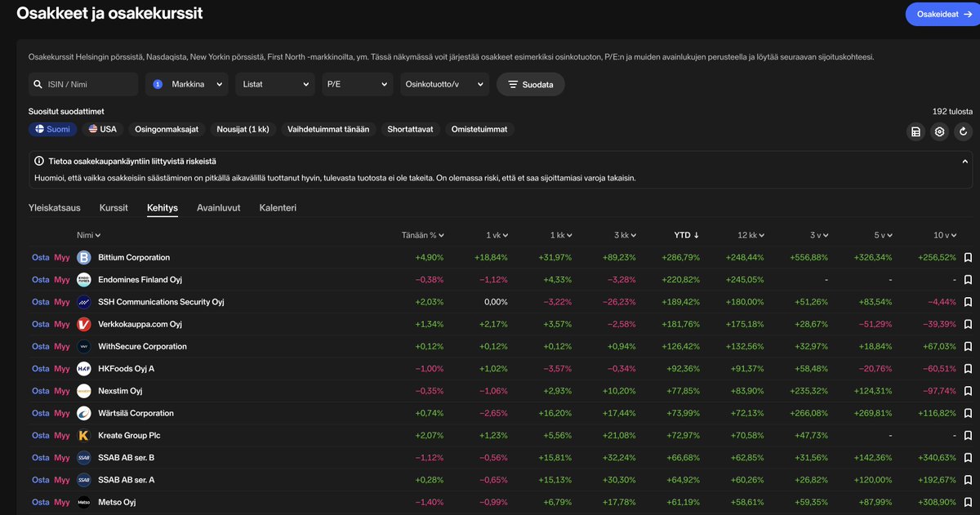
Task: Focus the ISIN / Nimi search field
Action: click(83, 84)
